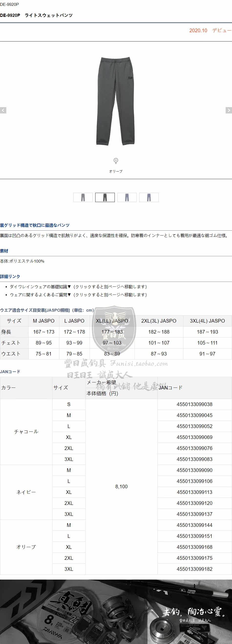Click JAN code 4550133099038
232x644 pixels.
click(x=195, y=405)
